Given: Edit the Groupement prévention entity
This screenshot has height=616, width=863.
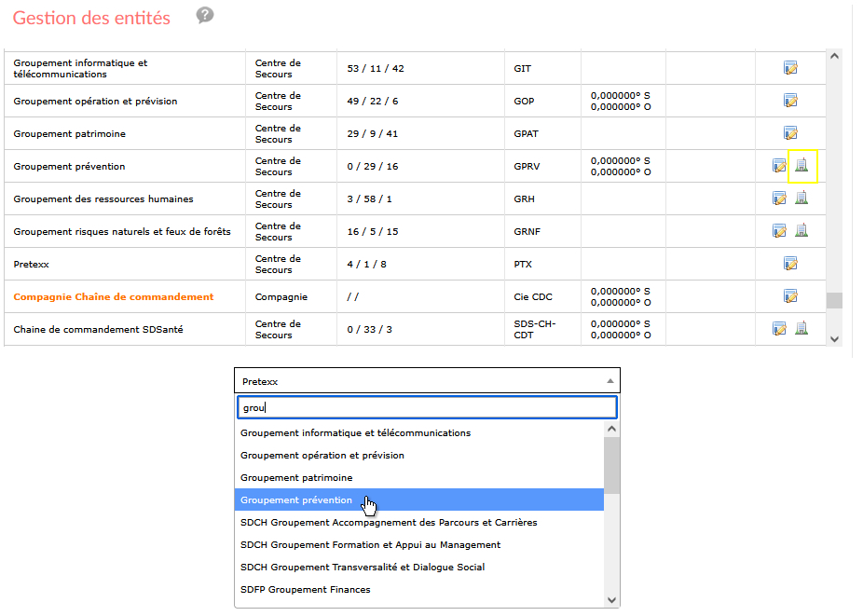Looking at the screenshot, I should (779, 166).
